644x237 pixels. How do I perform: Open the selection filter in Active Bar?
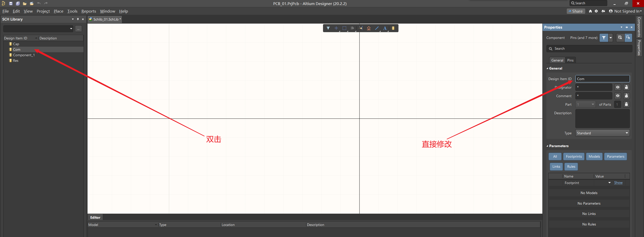point(328,28)
